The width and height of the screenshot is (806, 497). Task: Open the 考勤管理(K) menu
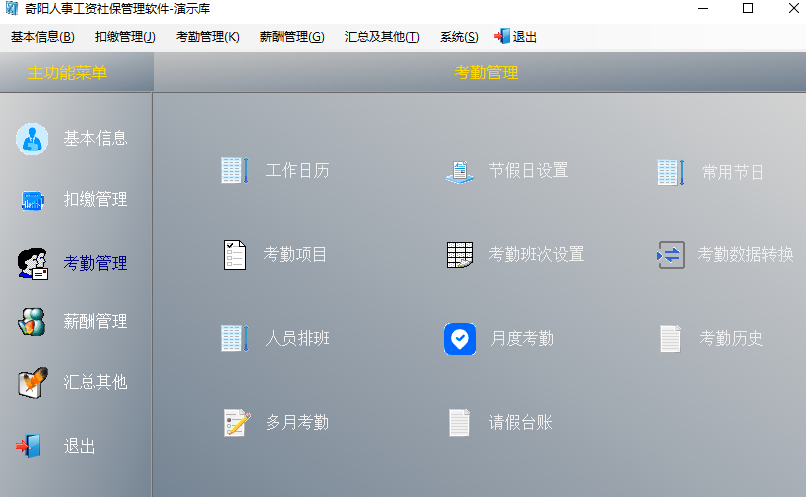[x=207, y=37]
